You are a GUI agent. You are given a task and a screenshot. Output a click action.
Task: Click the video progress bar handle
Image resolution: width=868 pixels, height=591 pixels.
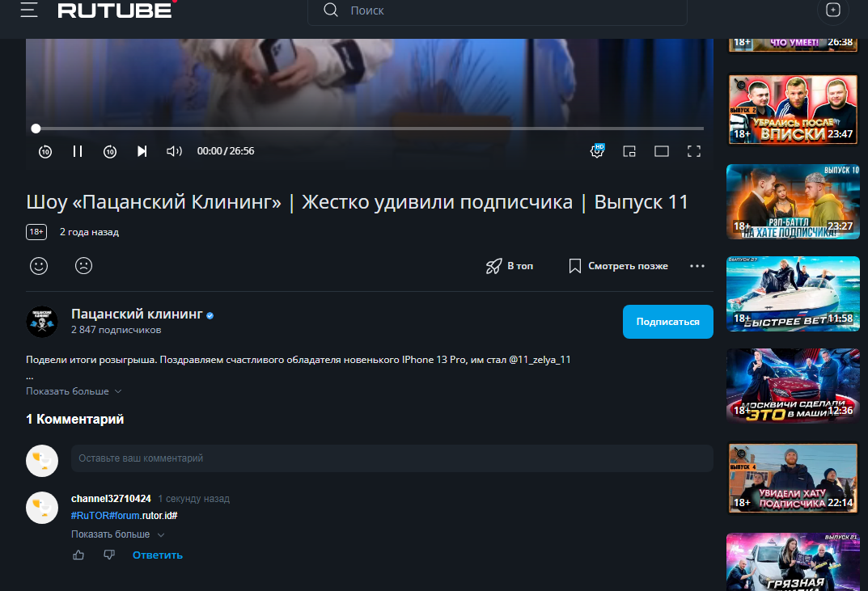pyautogui.click(x=36, y=129)
